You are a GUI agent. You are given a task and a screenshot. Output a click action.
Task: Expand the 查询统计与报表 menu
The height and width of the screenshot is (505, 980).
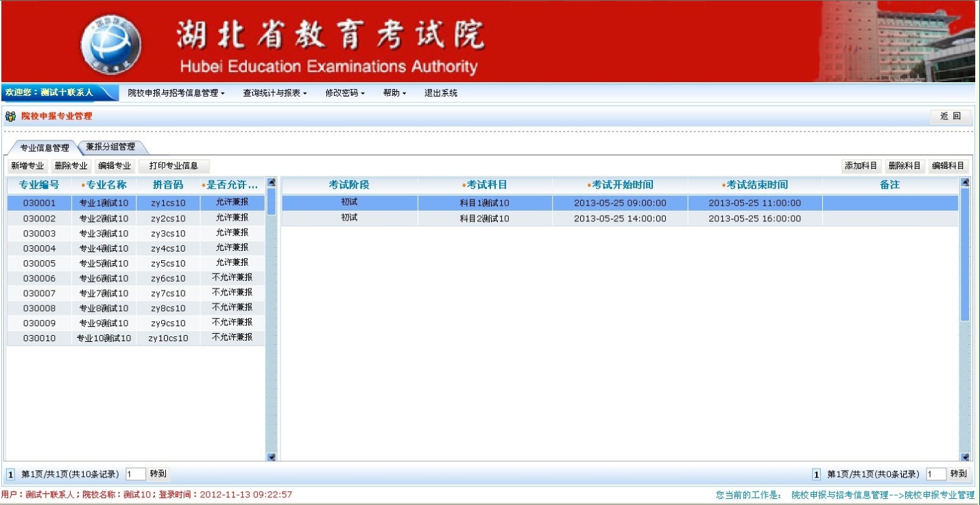click(x=274, y=93)
